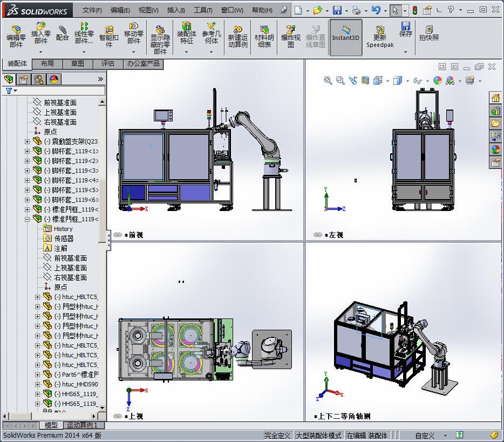Expand the 震動盤支架 tree node

pos(28,141)
